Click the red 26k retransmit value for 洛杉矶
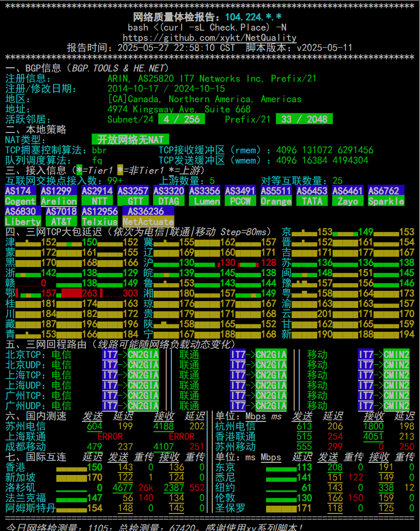Image resolution: width=420 pixels, height=531 pixels. click(146, 488)
